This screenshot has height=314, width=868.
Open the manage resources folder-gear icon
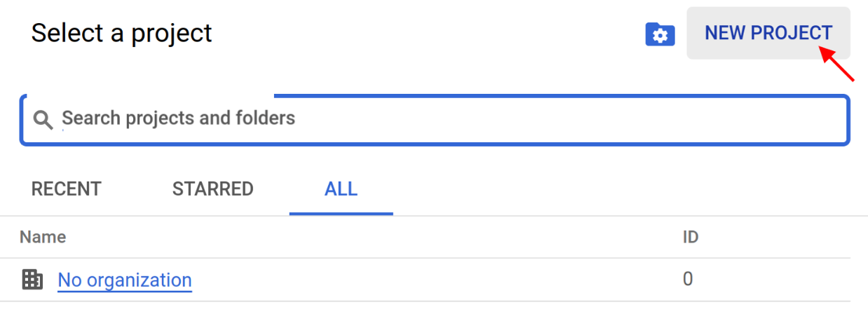coord(660,34)
